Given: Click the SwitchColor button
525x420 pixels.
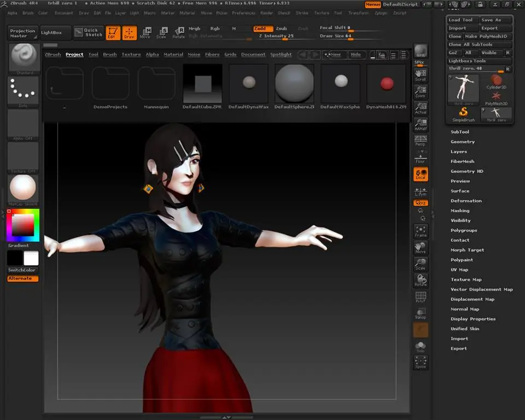Looking at the screenshot, I should click(22, 270).
